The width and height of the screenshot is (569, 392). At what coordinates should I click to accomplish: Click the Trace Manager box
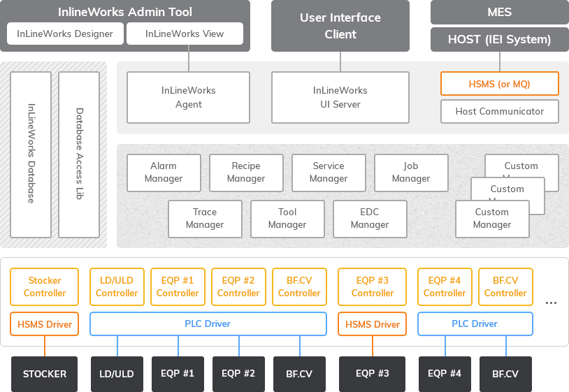205,219
